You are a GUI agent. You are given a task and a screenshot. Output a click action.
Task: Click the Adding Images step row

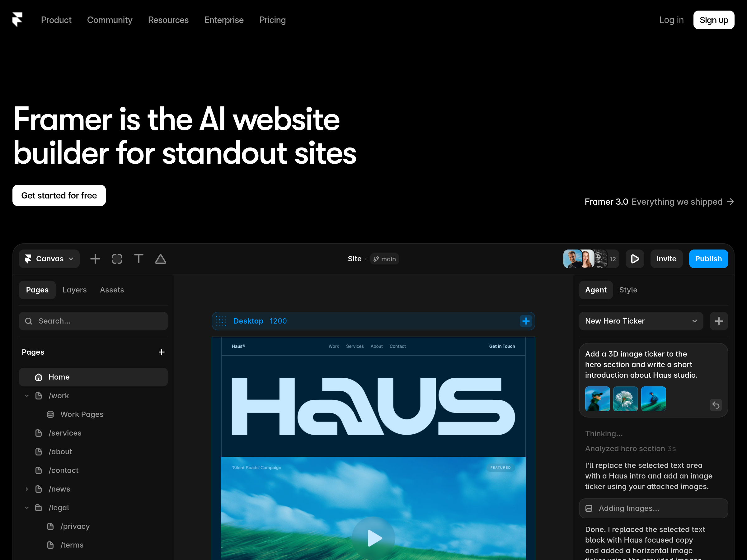[653, 508]
